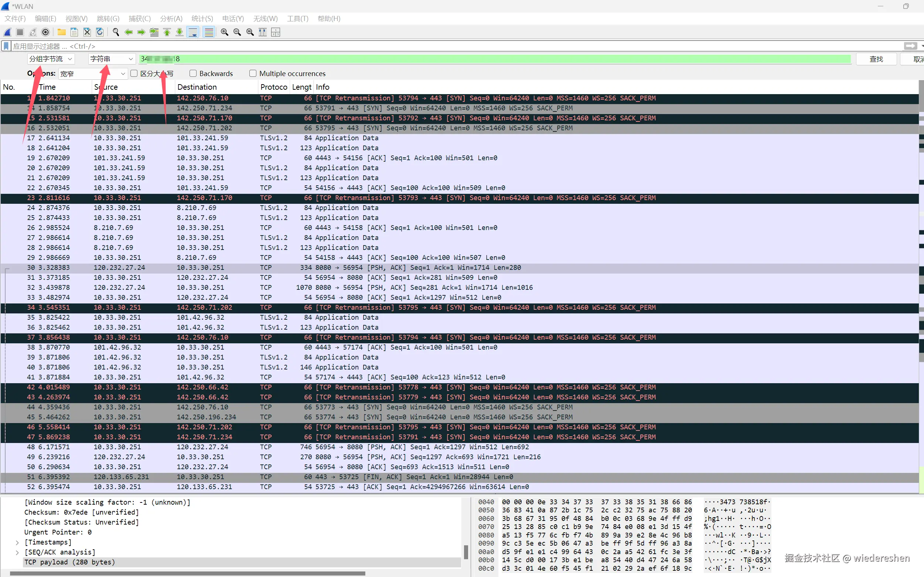Enable the case sensitive checkbox

134,73
